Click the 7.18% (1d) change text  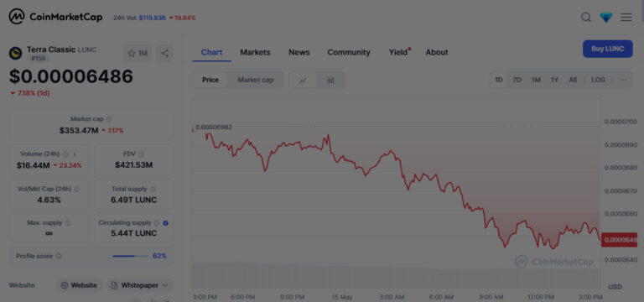pos(30,93)
